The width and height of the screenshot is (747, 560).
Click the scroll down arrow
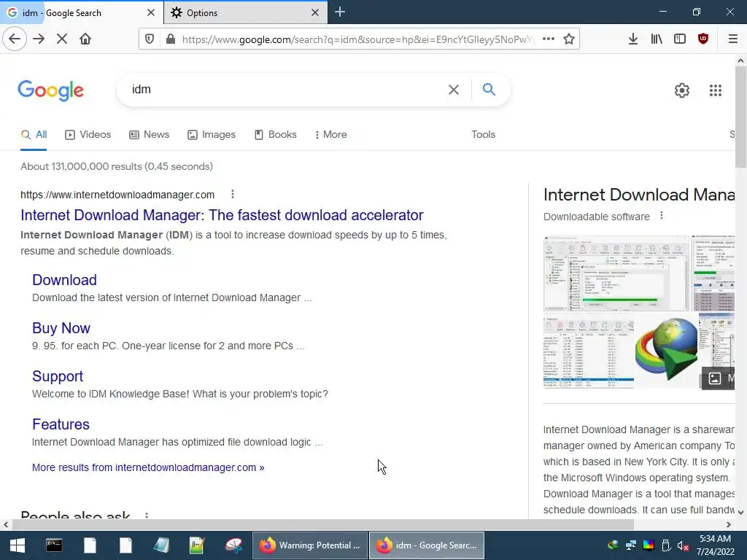click(x=740, y=513)
